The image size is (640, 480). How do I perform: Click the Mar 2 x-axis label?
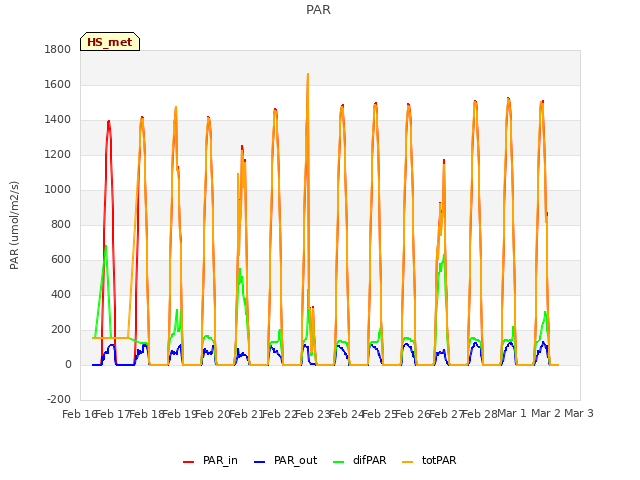pyautogui.click(x=546, y=413)
